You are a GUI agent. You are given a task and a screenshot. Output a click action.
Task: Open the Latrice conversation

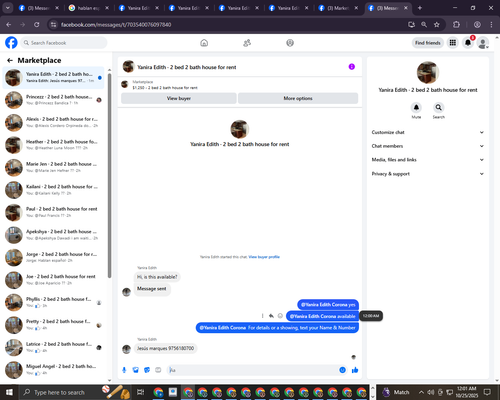54,347
